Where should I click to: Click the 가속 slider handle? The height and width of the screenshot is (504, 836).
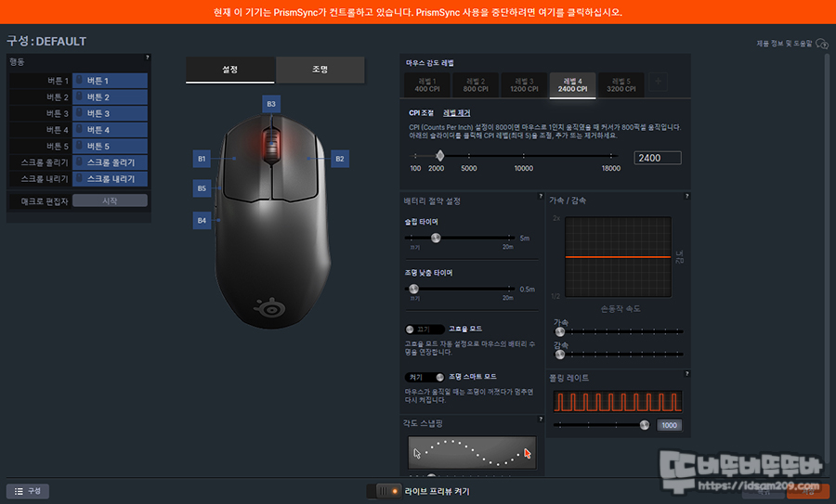pyautogui.click(x=560, y=332)
